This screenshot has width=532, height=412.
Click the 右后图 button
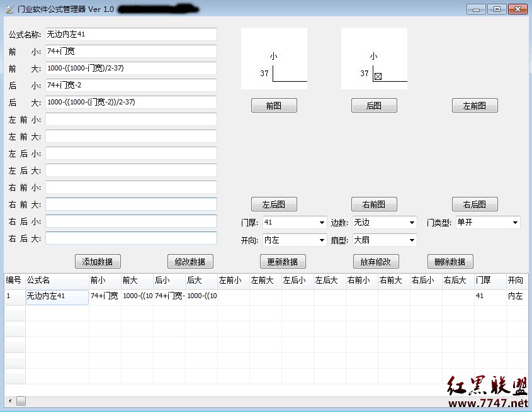click(x=475, y=204)
